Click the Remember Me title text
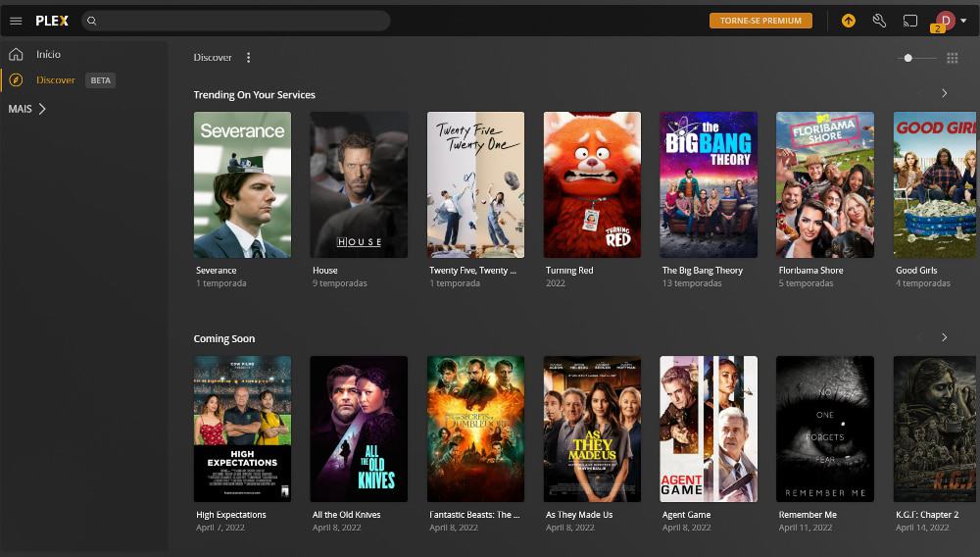The height and width of the screenshot is (557, 980). (808, 515)
